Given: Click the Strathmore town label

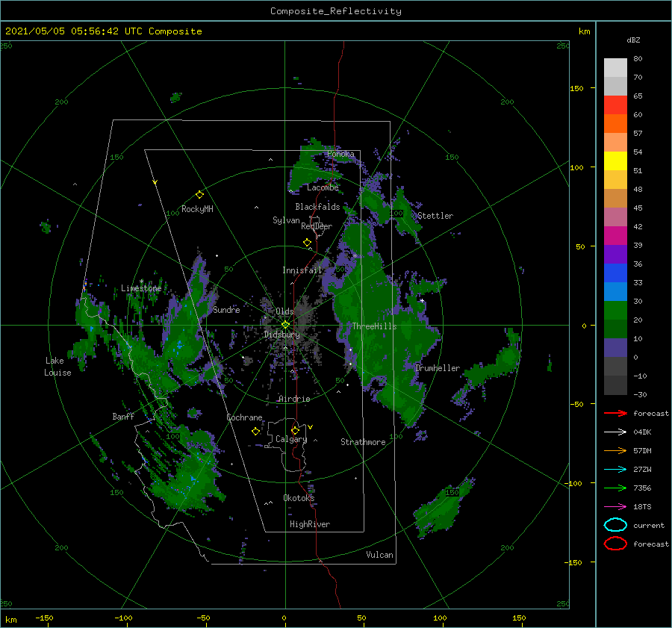Looking at the screenshot, I should click(363, 442).
